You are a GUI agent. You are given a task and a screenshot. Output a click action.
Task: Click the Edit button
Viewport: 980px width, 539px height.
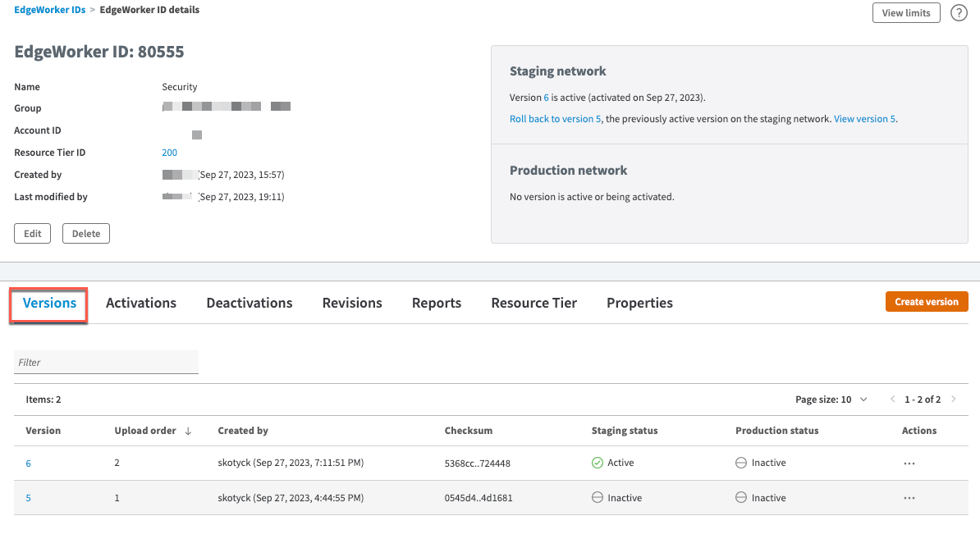click(33, 234)
